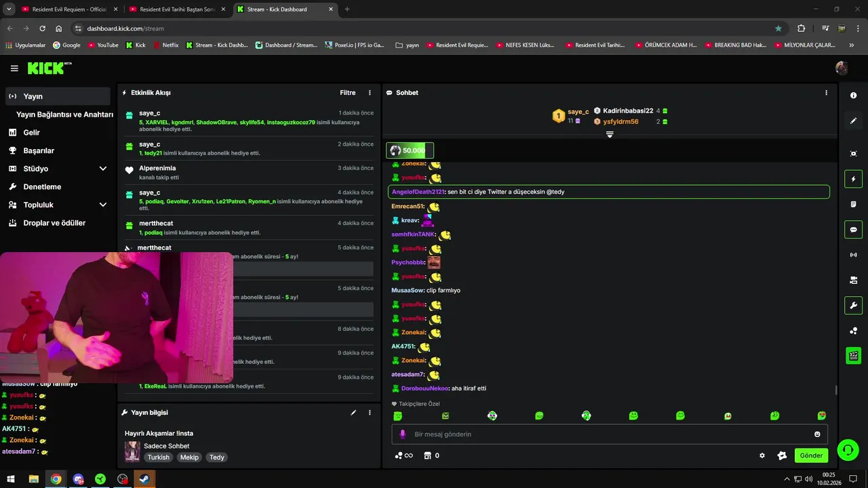Click saye_c in the top gifters leaderboard
Viewport: 868px width, 488px height.
[578, 111]
